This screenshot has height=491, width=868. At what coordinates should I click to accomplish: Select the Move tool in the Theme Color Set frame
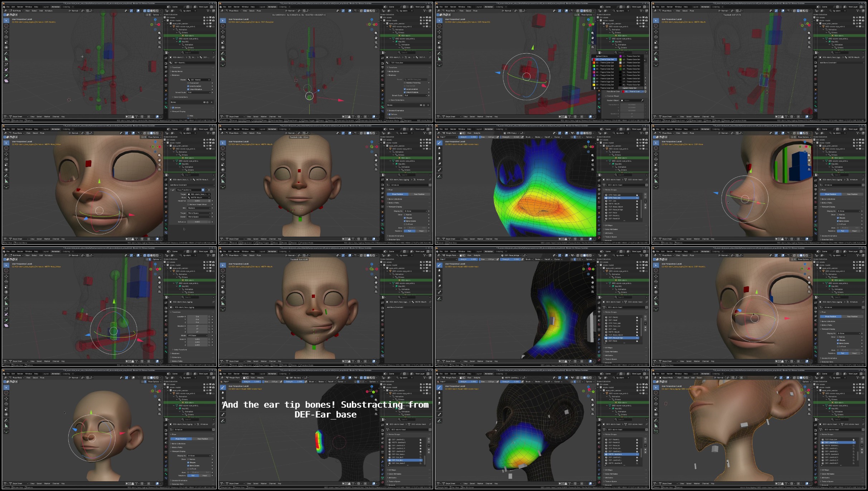(x=439, y=32)
